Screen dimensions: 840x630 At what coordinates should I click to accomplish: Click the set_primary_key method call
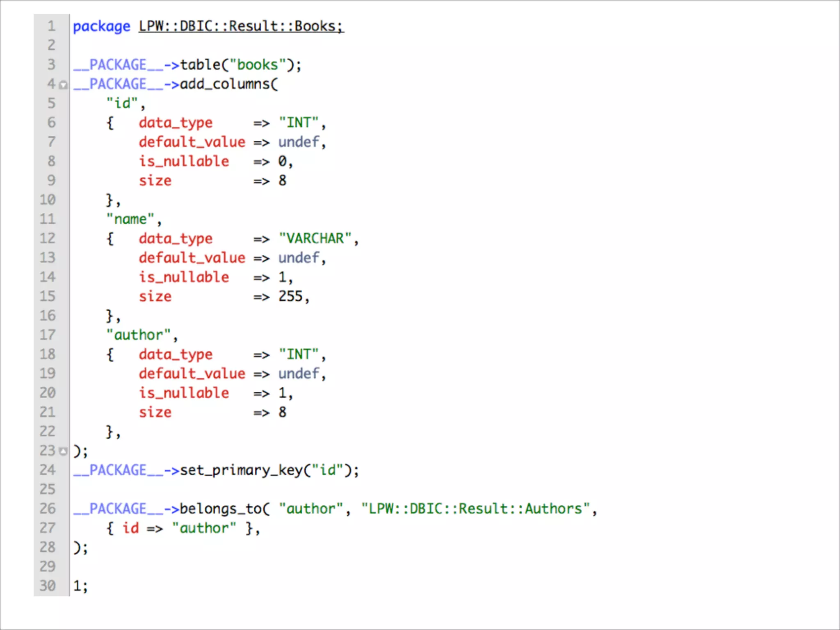click(241, 470)
